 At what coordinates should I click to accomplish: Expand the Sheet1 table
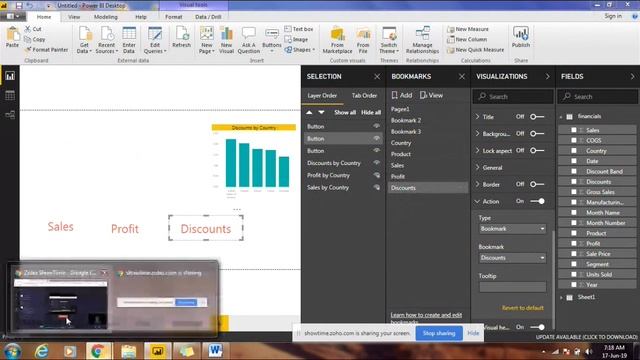(x=561, y=298)
